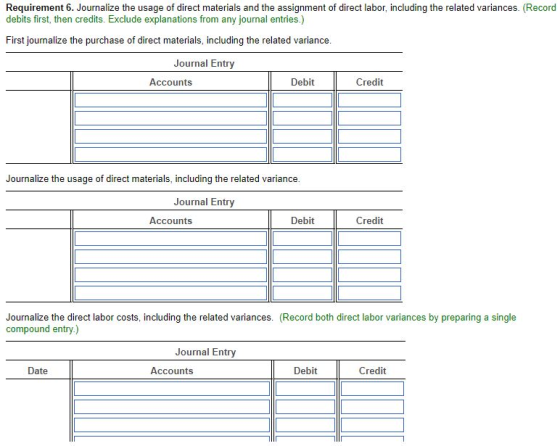Select second Accounts row in purchase journal entry
Viewport: 560px width, 446px height.
[171, 118]
